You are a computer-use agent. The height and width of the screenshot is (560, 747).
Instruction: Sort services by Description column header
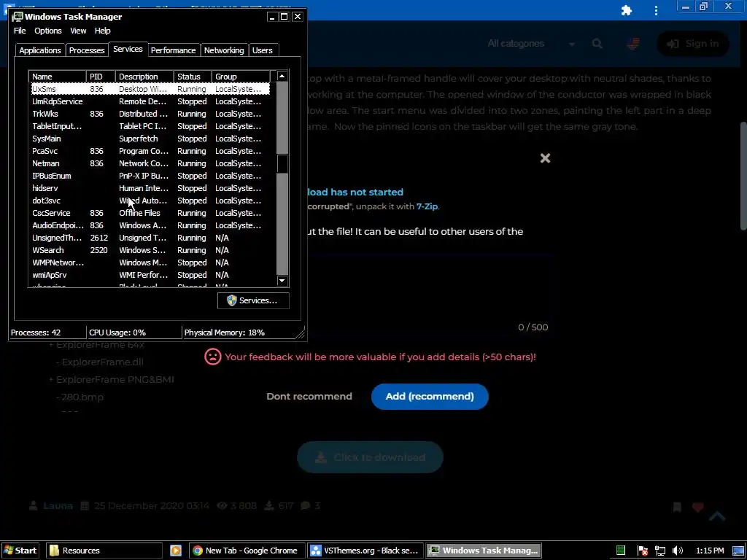(145, 76)
